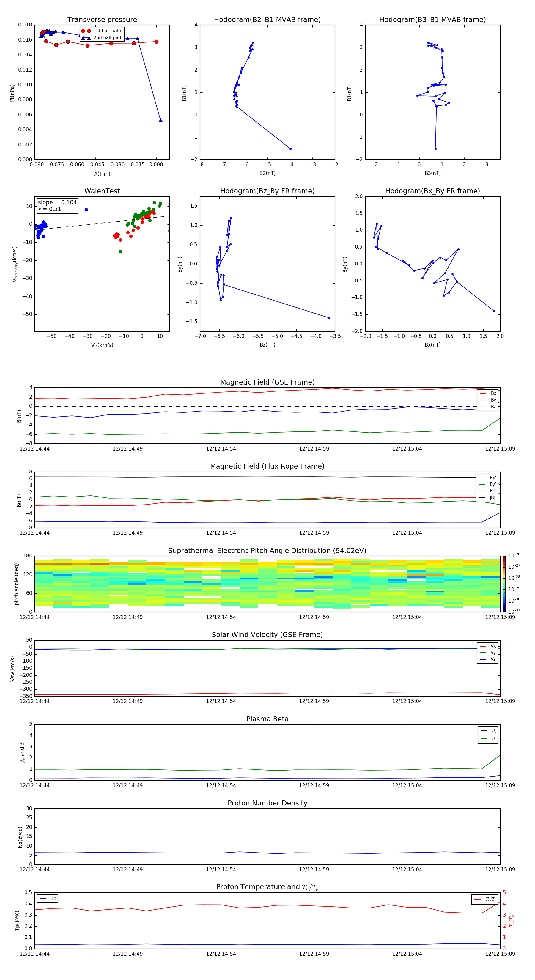535x980 pixels.
Task: Click the far-right endpoint of Bz_By hodogram
Action: pyautogui.click(x=329, y=318)
